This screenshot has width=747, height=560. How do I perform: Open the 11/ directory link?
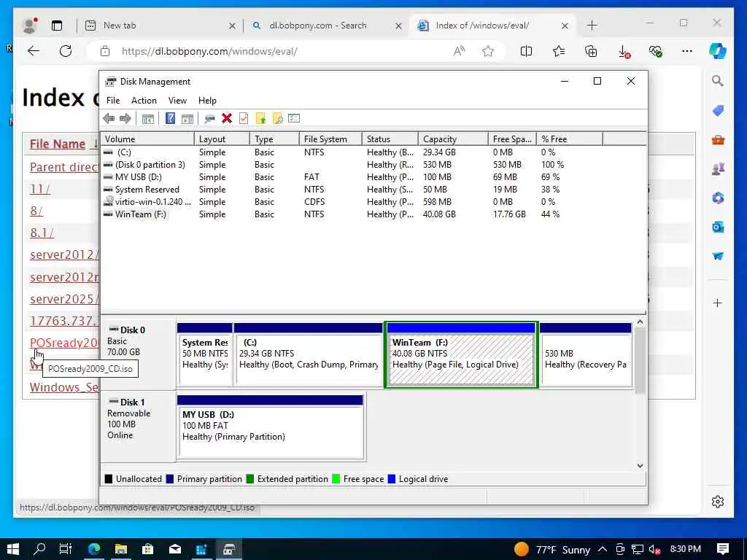39,189
